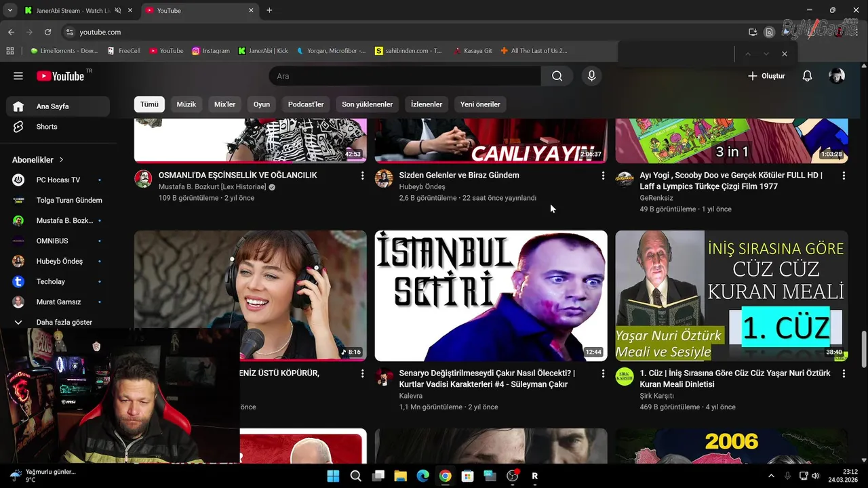Viewport: 868px width, 488px height.
Task: Open sahibinden.com bookmark
Action: point(408,51)
